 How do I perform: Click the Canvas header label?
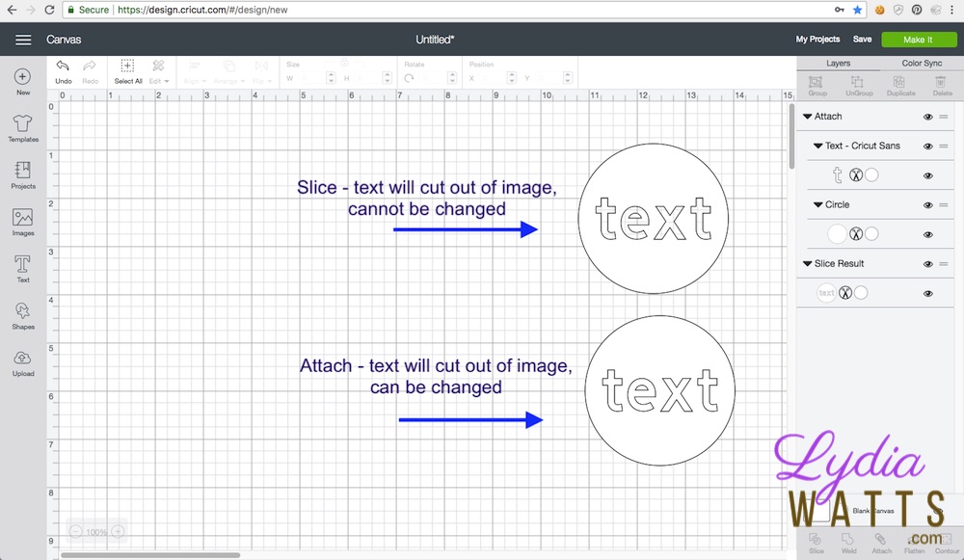pyautogui.click(x=64, y=40)
